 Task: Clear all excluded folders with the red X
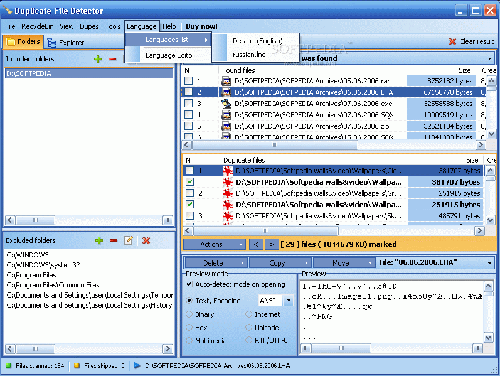146,240
